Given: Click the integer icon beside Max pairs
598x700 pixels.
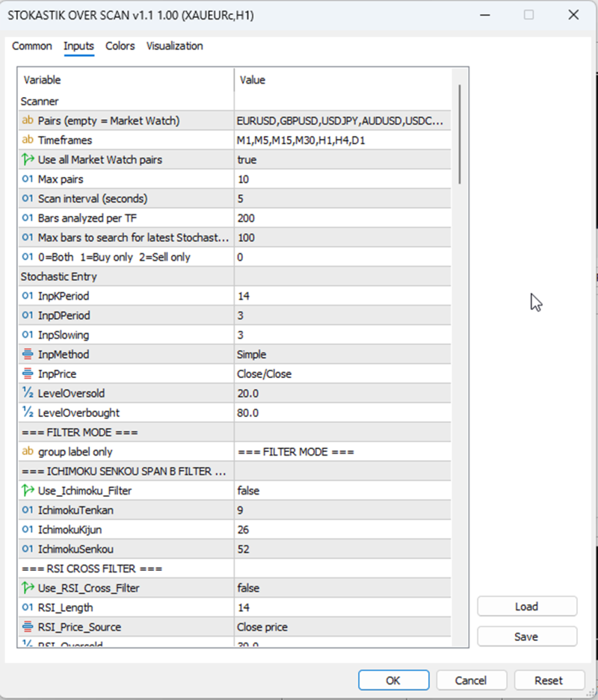Looking at the screenshot, I should pyautogui.click(x=28, y=179).
